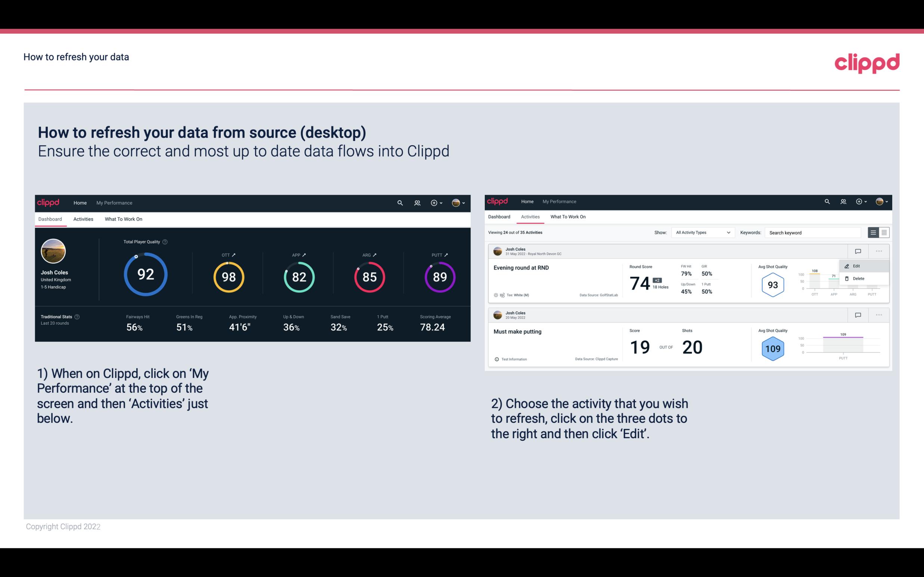The height and width of the screenshot is (577, 924).
Task: Click the three dots menu on Evening round
Action: point(880,250)
